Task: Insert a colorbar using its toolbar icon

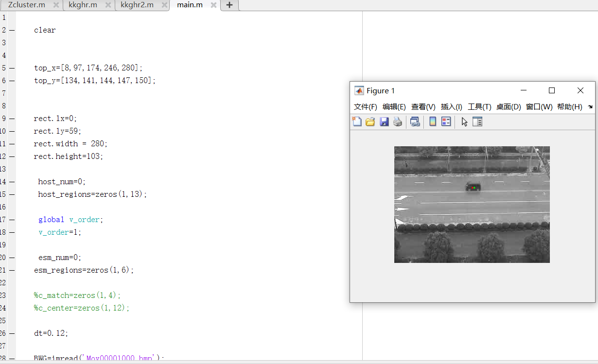Action: pyautogui.click(x=432, y=121)
